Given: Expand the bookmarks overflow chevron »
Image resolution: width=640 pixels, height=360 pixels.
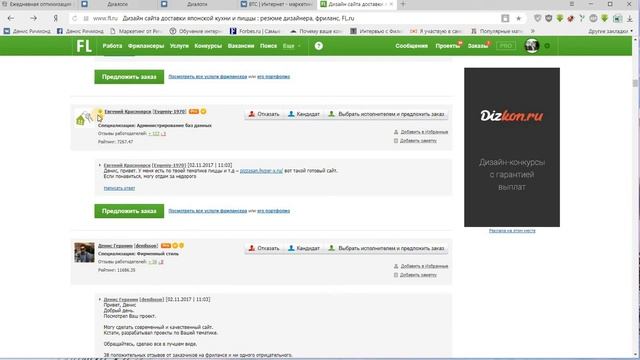Looking at the screenshot, I should (x=533, y=31).
